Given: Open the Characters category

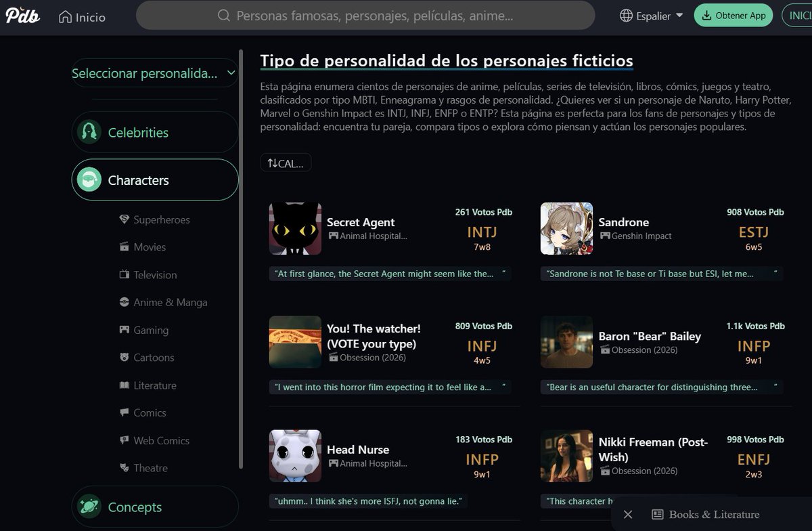Looking at the screenshot, I should tap(154, 180).
